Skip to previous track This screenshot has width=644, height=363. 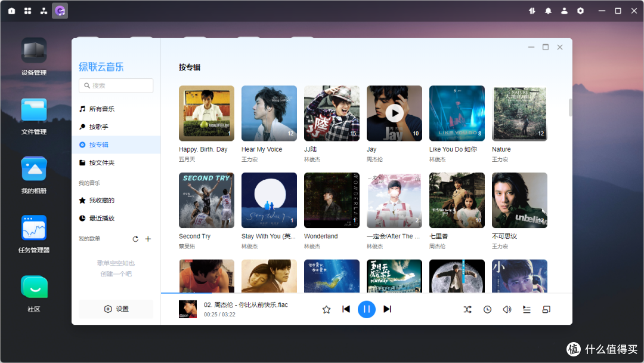pos(346,309)
